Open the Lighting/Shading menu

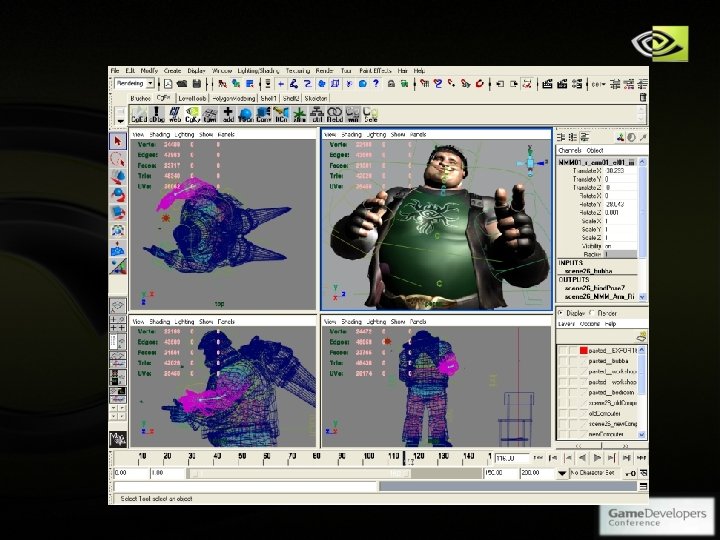pyautogui.click(x=258, y=71)
